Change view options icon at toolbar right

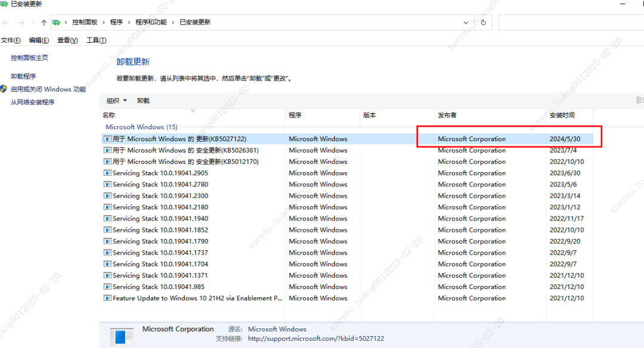click(x=640, y=100)
